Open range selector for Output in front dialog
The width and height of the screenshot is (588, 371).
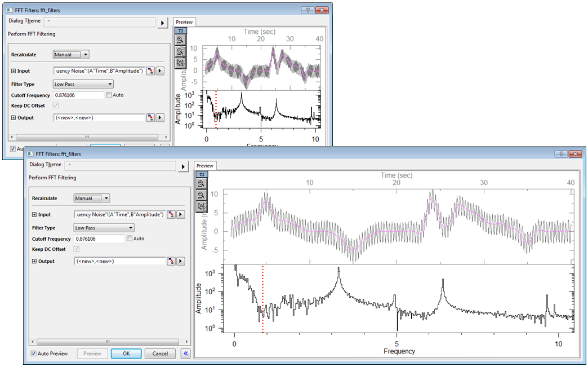[171, 261]
